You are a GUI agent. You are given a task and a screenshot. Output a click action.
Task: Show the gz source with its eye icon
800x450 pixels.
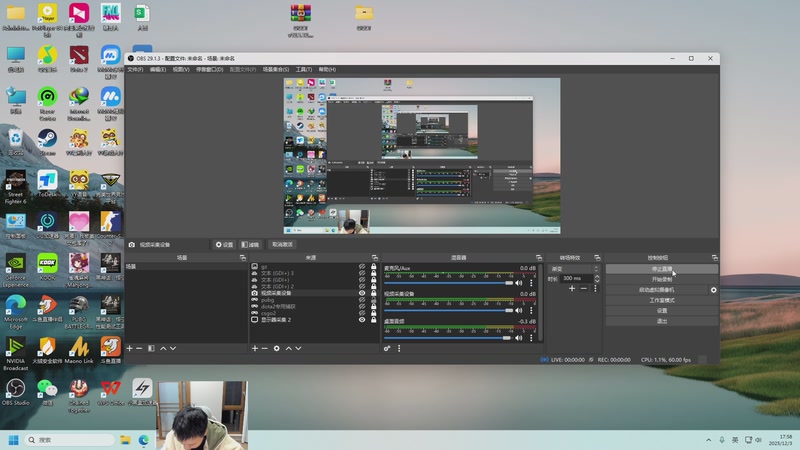(362, 266)
